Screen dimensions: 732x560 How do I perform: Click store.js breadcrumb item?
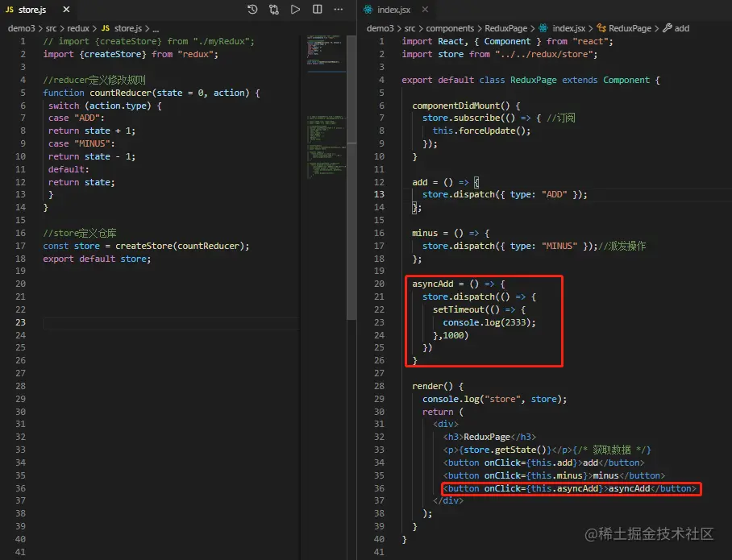(127, 28)
